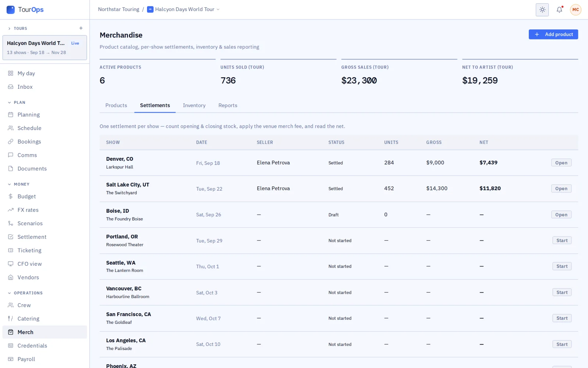This screenshot has height=368, width=588.
Task: Open the Inbox page
Action: click(44, 87)
